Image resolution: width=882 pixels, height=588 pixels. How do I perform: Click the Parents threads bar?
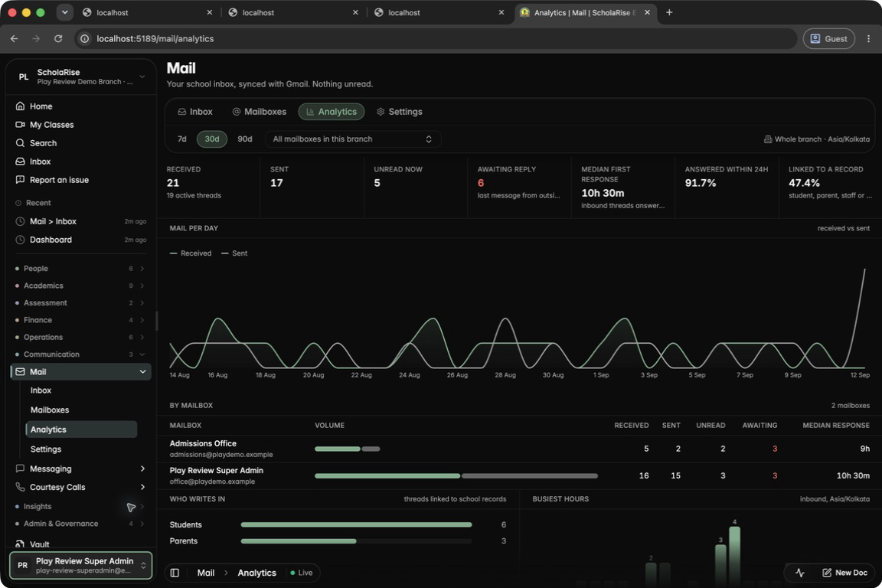pos(356,541)
